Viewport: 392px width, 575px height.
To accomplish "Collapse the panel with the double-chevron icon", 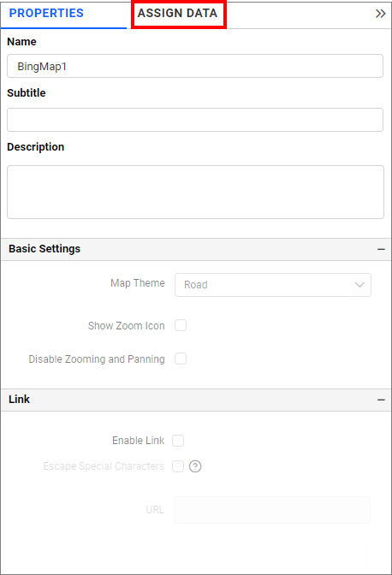I will pos(380,14).
